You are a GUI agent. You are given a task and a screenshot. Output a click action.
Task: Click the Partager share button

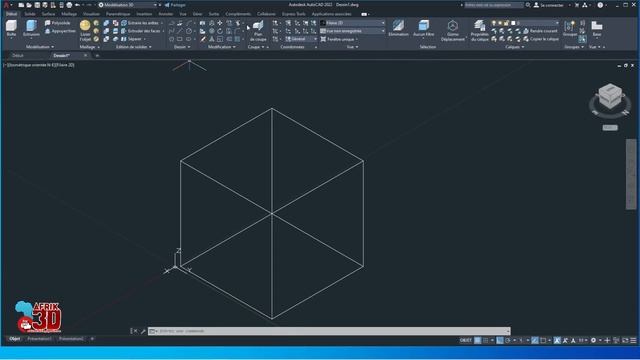tap(175, 5)
